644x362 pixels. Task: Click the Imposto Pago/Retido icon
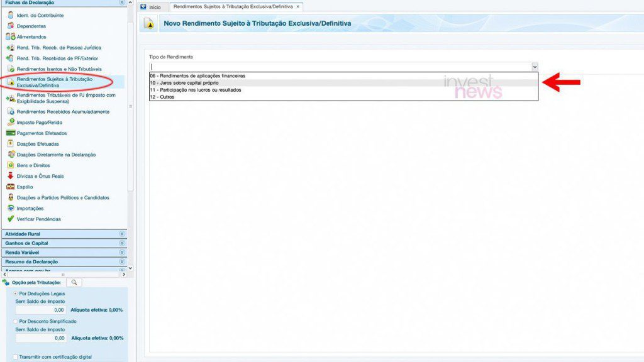(11, 122)
